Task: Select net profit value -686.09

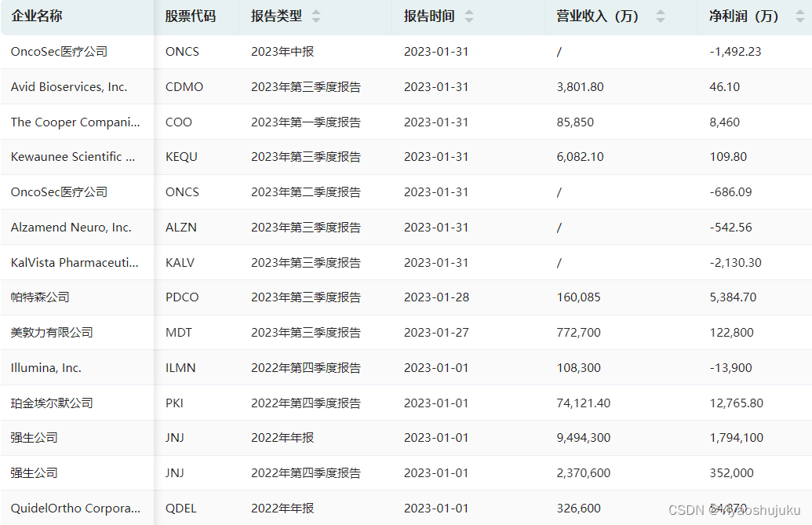Action: [730, 192]
